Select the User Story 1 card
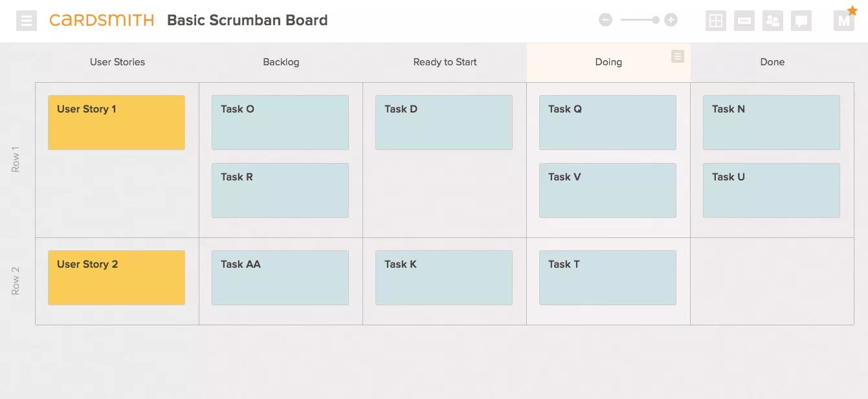The image size is (868, 399). (117, 123)
